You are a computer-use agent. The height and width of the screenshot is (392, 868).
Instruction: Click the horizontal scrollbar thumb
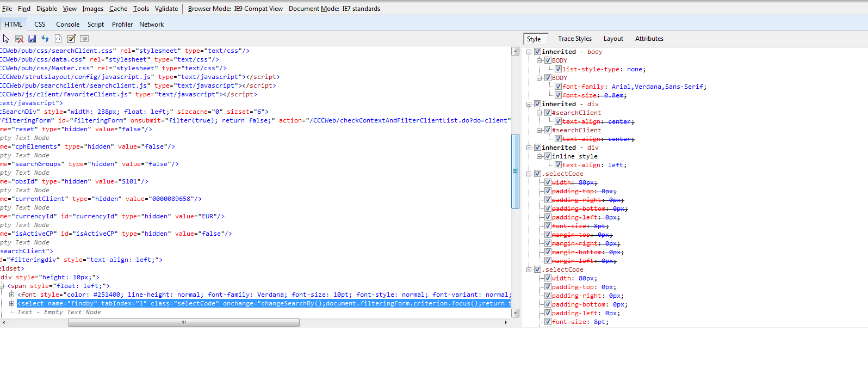(x=184, y=322)
